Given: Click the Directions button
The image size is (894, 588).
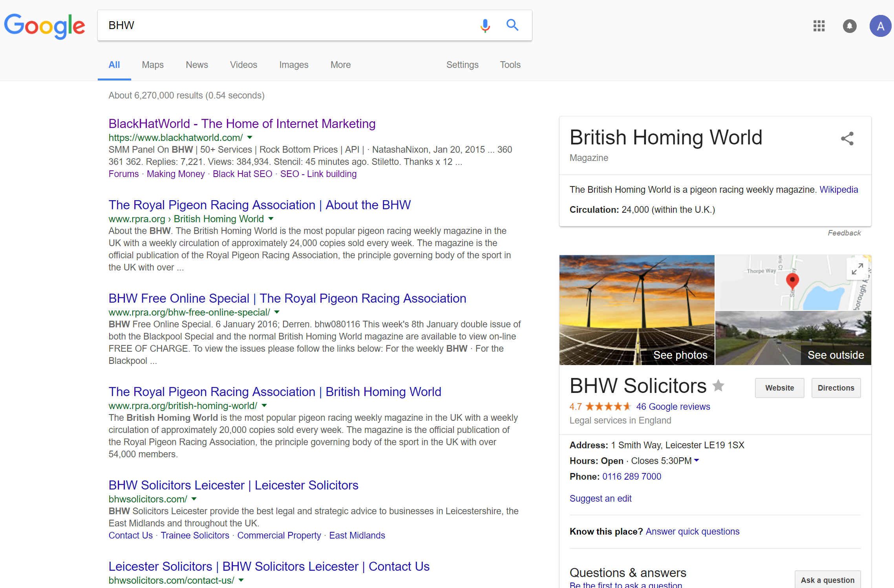Looking at the screenshot, I should (836, 388).
